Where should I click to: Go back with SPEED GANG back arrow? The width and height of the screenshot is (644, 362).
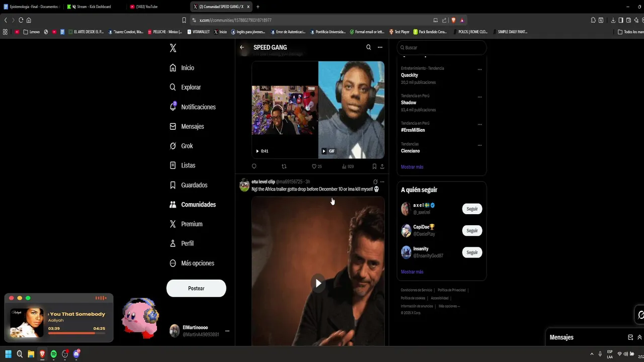pos(242,47)
